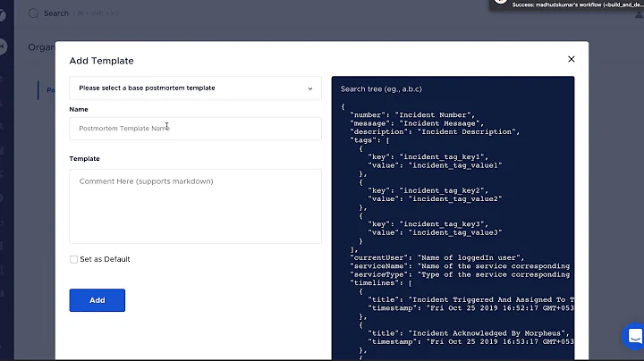This screenshot has width=644, height=361.
Task: Click the "currentUser" JSON line
Action: tap(437, 257)
